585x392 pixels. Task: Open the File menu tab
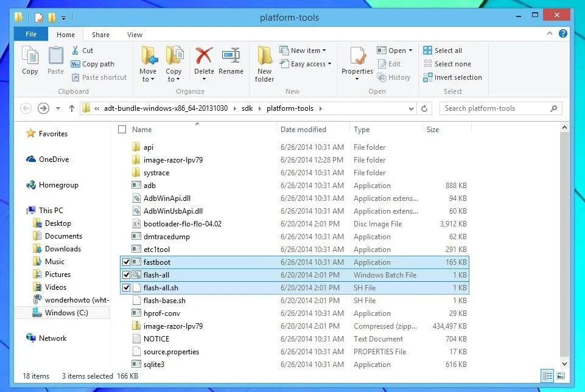(30, 35)
